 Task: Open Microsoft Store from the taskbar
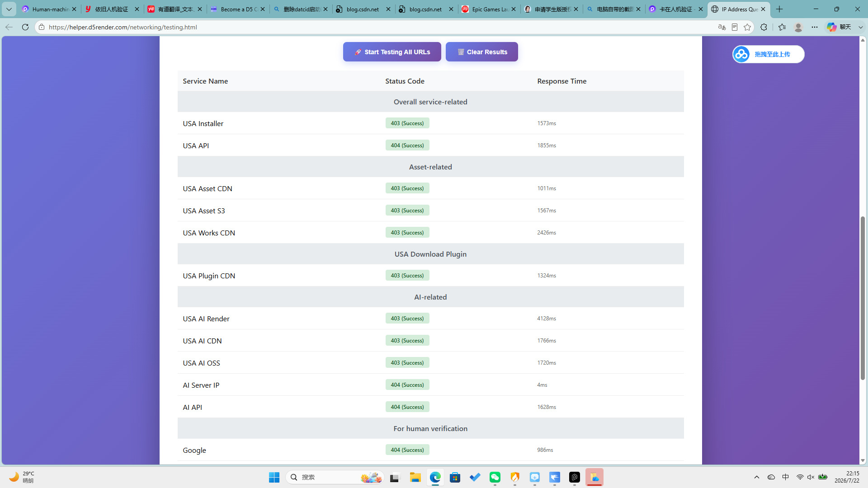[x=455, y=477]
